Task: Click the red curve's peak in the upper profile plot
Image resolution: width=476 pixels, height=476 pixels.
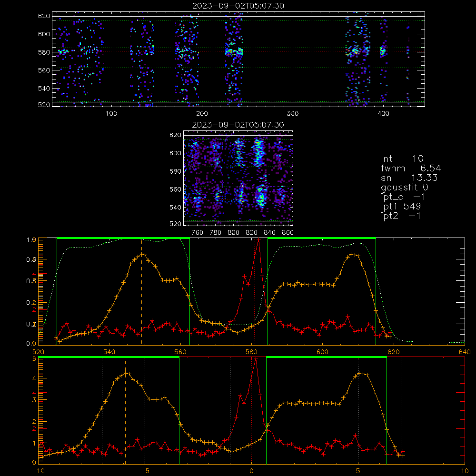Action: tap(258, 239)
